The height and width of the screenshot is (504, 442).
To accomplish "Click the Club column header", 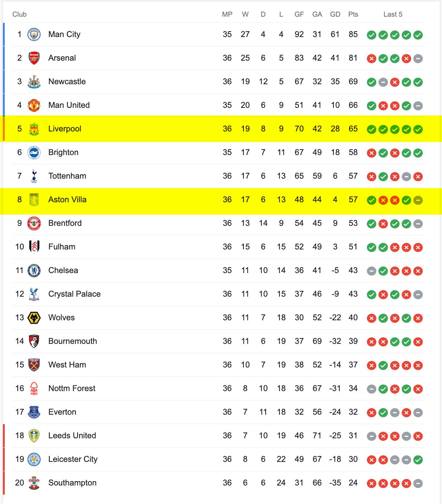I will (x=20, y=15).
